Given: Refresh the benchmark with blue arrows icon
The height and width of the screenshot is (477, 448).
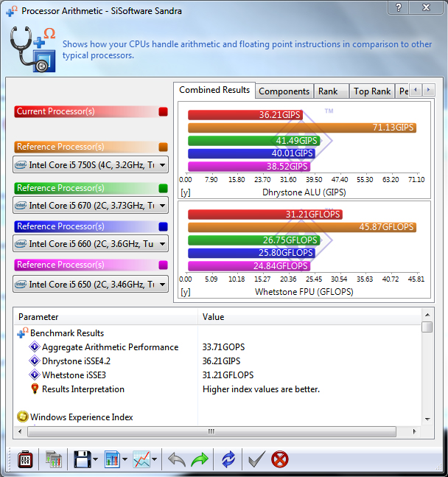Looking at the screenshot, I should tap(228, 459).
